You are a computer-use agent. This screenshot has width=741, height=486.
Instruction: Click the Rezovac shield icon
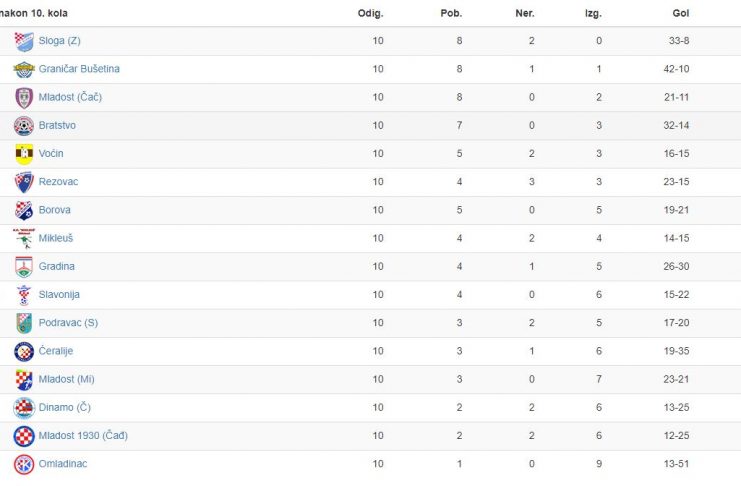[24, 182]
